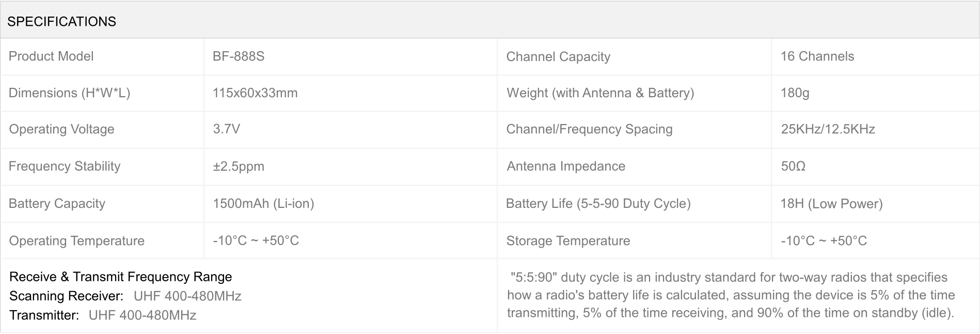The image size is (980, 334).
Task: Click the Weight (with Antenna & Battery) label
Action: (x=600, y=93)
